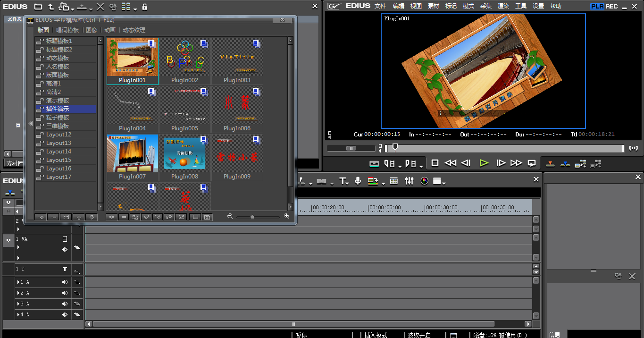This screenshot has height=338, width=644.
Task: Switch to the 图像 tab
Action: coord(92,30)
